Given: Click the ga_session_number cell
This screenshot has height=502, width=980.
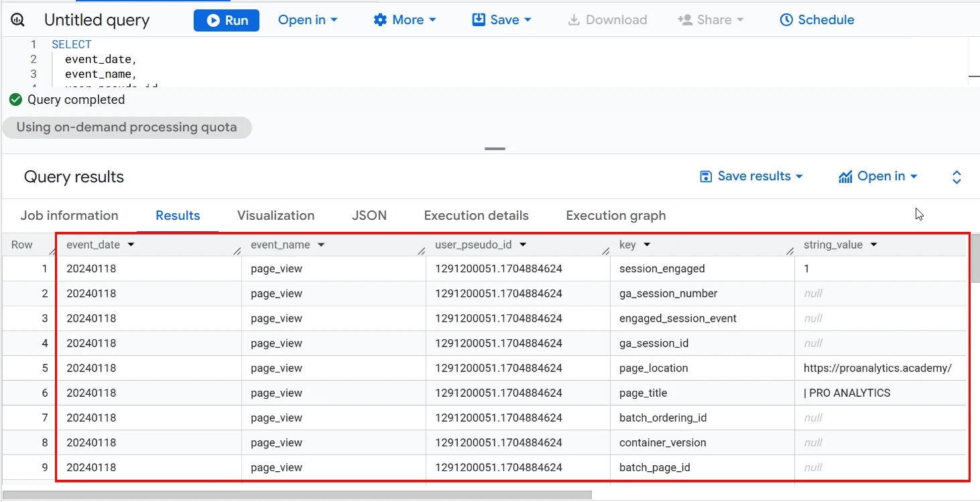Looking at the screenshot, I should [702, 294].
